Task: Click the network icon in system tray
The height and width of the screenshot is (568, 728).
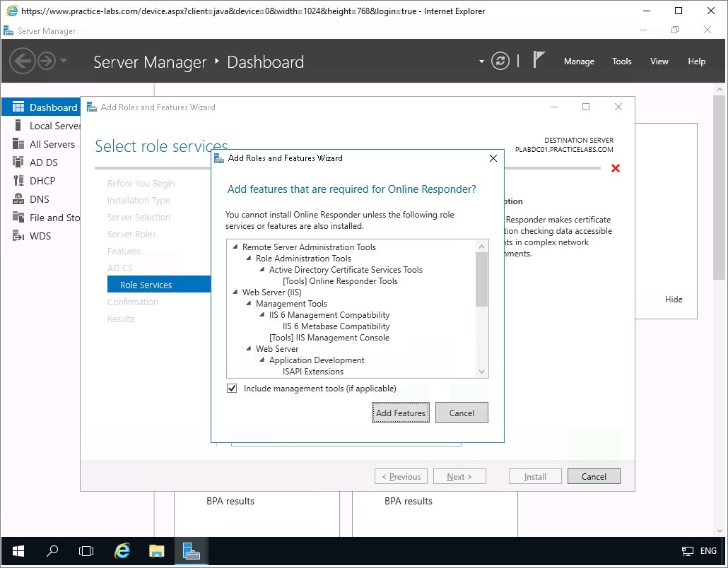Action: click(687, 551)
